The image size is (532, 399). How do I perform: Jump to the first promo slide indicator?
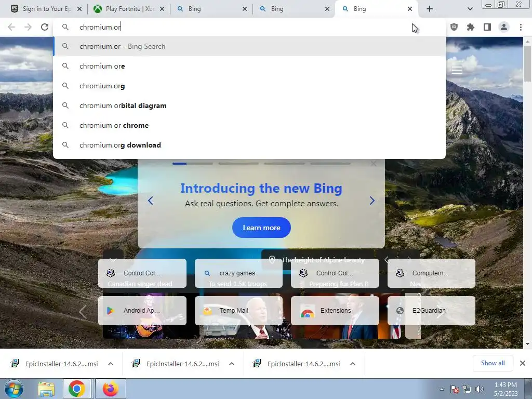coord(192,164)
